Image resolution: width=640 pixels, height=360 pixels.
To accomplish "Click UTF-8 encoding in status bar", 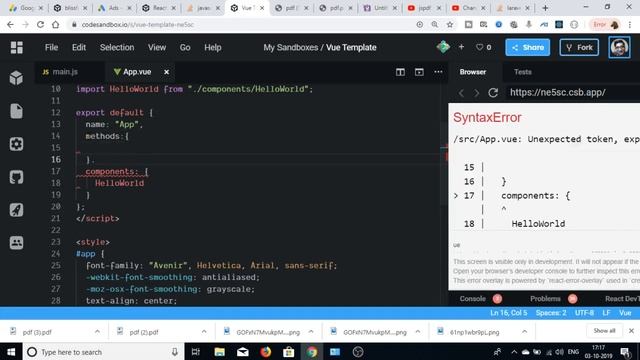I will point(584,313).
